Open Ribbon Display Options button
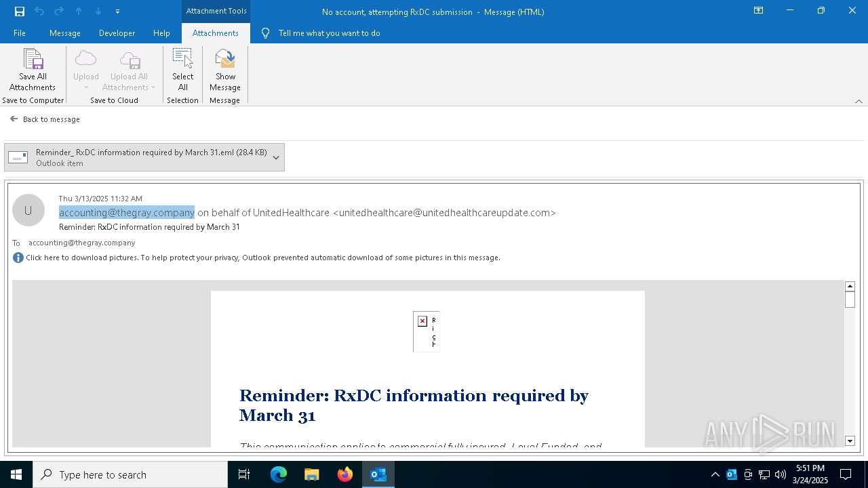 759,11
